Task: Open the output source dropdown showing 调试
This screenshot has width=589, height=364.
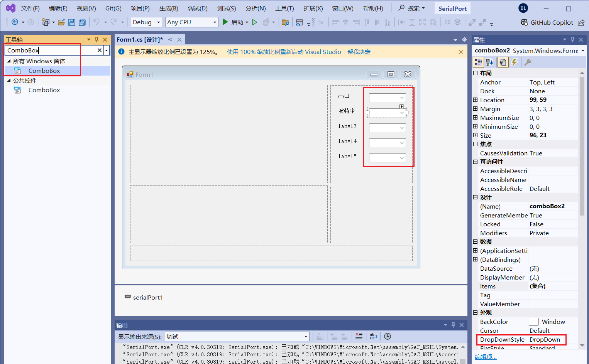Action: tap(237, 337)
